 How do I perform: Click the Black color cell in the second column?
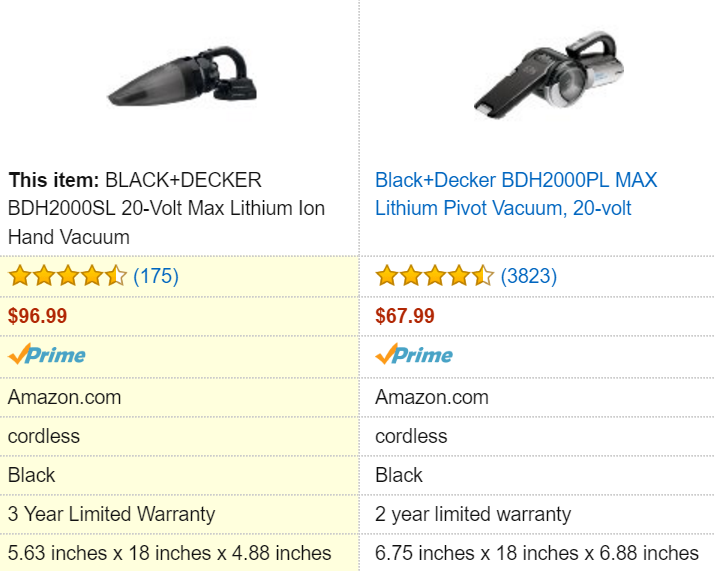[x=399, y=475]
